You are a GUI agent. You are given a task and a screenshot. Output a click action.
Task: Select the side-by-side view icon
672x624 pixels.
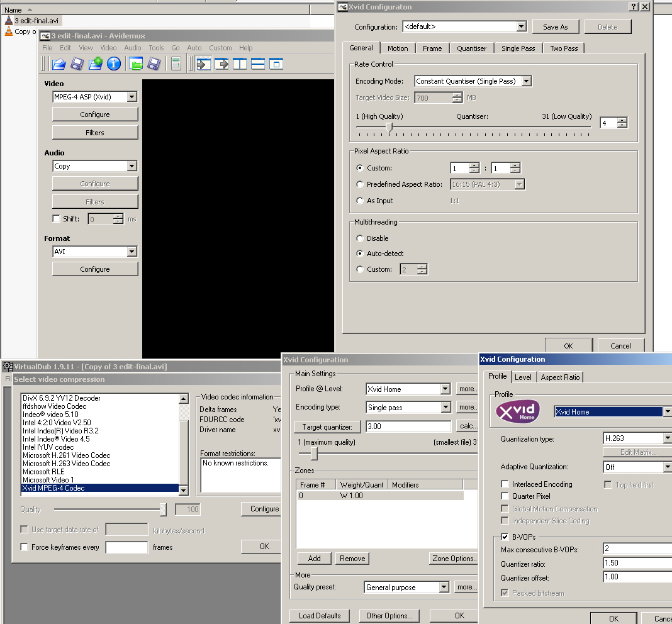point(240,64)
